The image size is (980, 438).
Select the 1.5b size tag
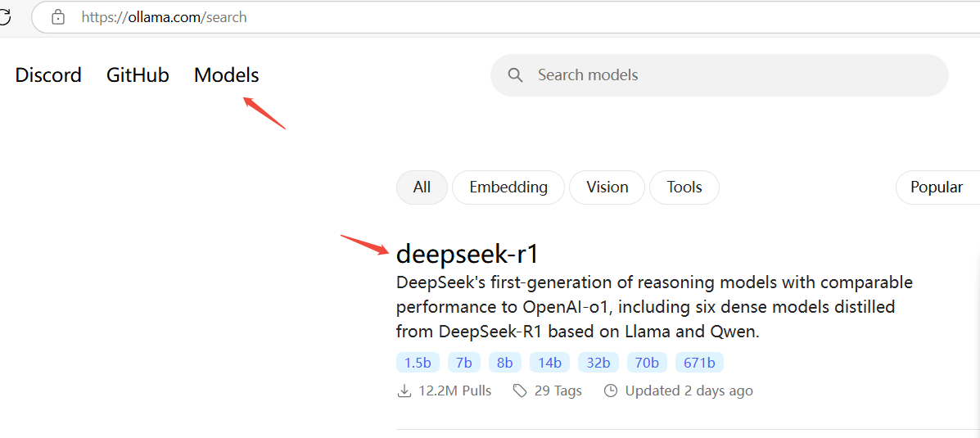click(x=418, y=363)
